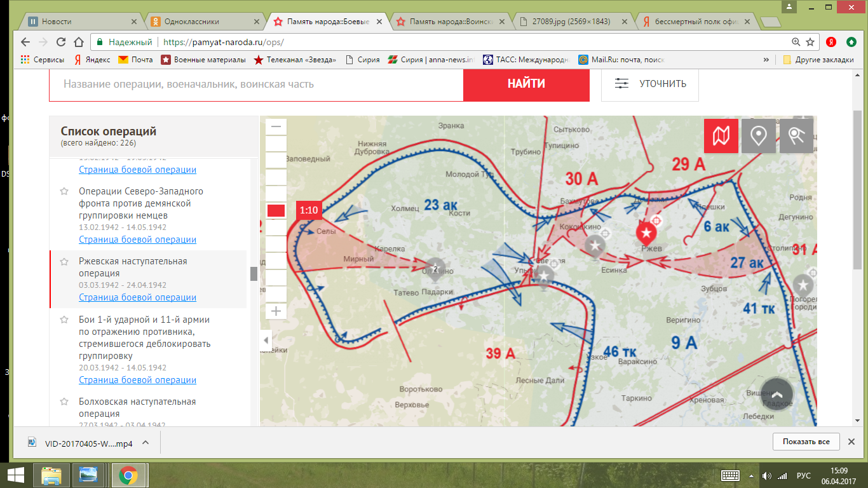Screen dimensions: 868x488
Task: Open УТОЧНИТЬ search filter options
Action: coord(649,83)
